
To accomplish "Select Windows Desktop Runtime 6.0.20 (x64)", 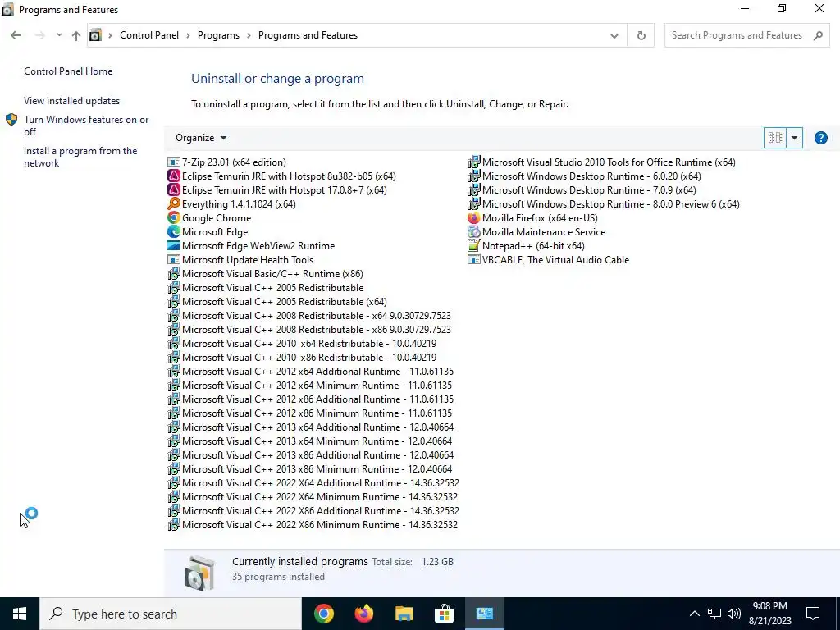I will point(584,176).
